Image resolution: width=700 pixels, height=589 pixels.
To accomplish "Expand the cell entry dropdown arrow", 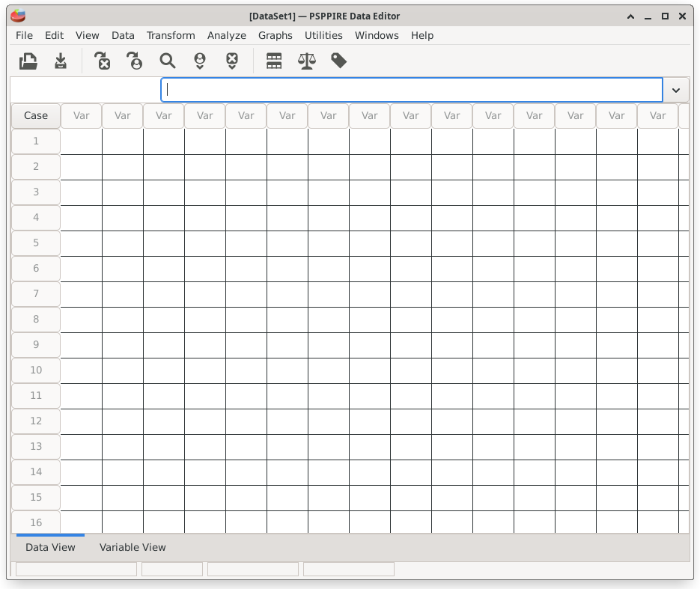I will pos(676,90).
